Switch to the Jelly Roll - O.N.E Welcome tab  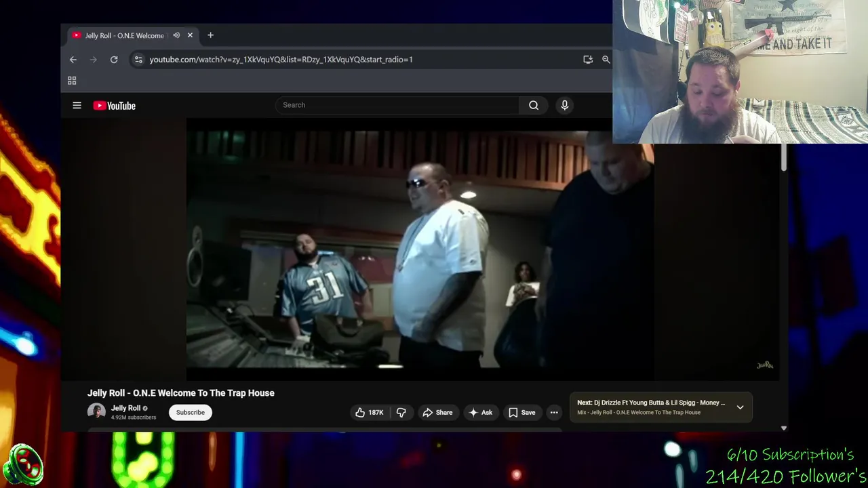pos(133,35)
